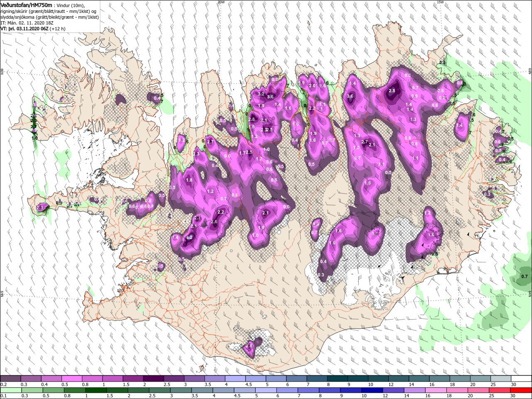
Task: Click the bright pink 0.5 swatch, upper legend
Action: pos(71,379)
